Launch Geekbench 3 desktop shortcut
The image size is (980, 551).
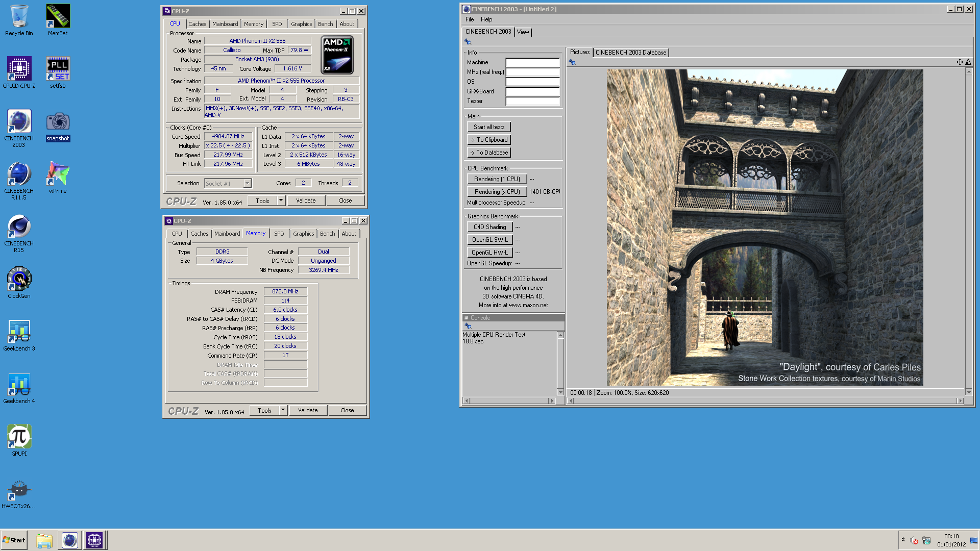pyautogui.click(x=19, y=335)
